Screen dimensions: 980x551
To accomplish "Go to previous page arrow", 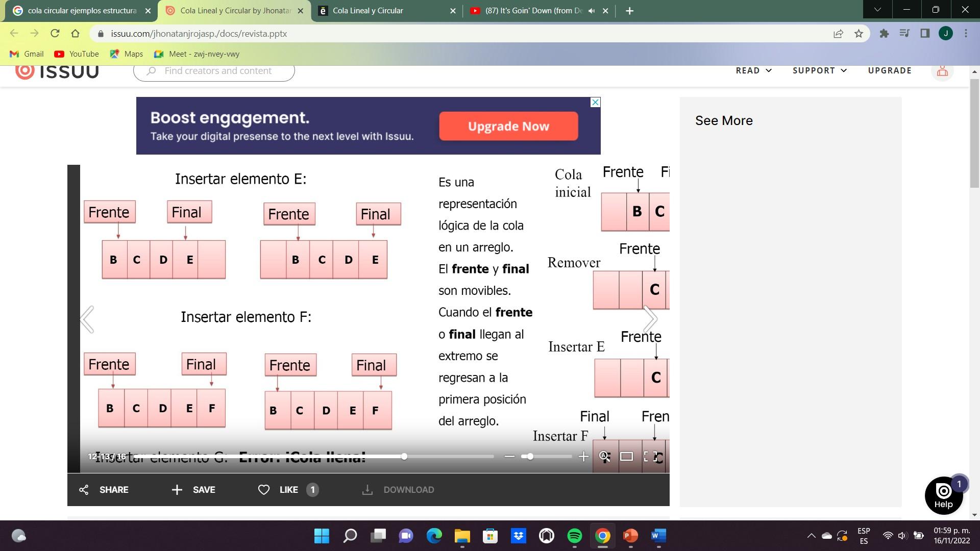I will point(88,319).
